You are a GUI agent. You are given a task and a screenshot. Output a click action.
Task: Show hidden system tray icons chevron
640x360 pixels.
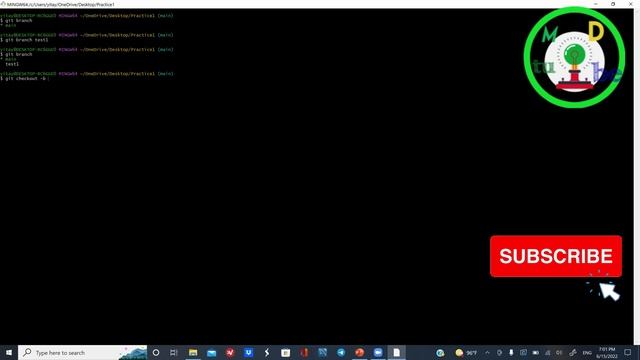tap(487, 352)
